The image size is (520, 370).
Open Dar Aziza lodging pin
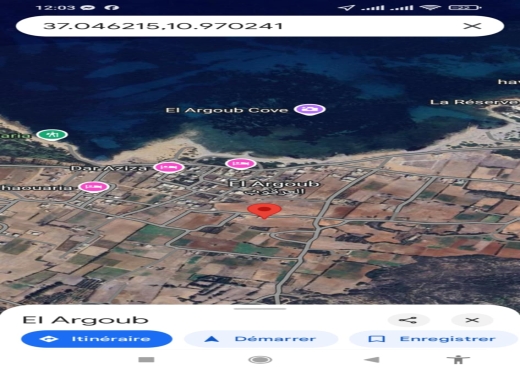[169, 167]
